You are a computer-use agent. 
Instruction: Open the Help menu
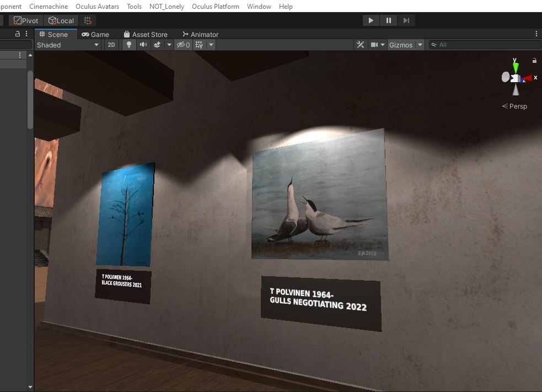[286, 6]
